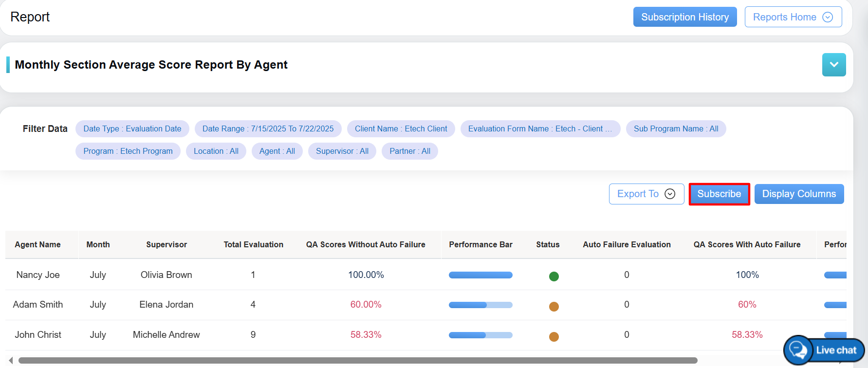Image resolution: width=868 pixels, height=368 pixels.
Task: Click Adam Smith's orange status dot
Action: pyautogui.click(x=554, y=307)
